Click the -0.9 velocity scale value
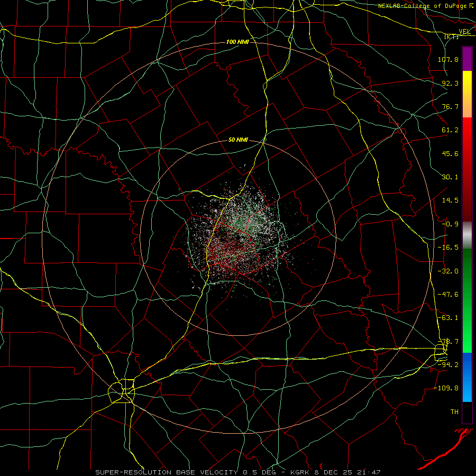The width and height of the screenshot is (476, 476). pos(450,224)
